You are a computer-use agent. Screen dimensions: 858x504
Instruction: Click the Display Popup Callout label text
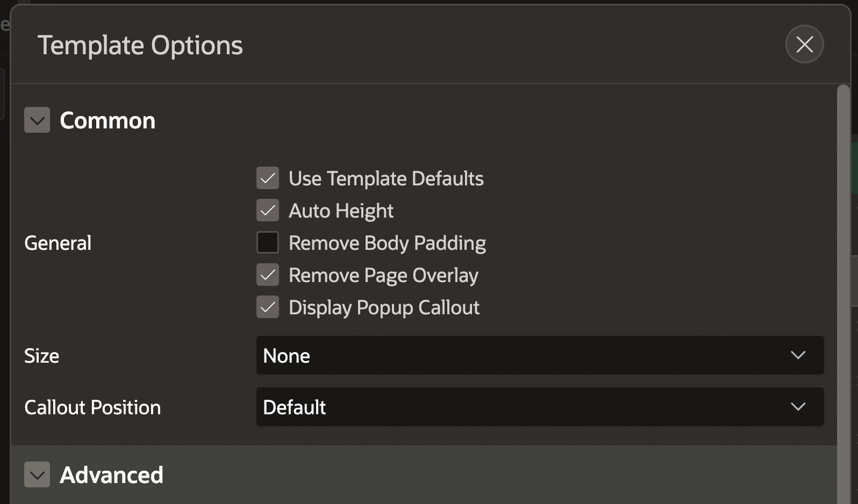point(384,307)
